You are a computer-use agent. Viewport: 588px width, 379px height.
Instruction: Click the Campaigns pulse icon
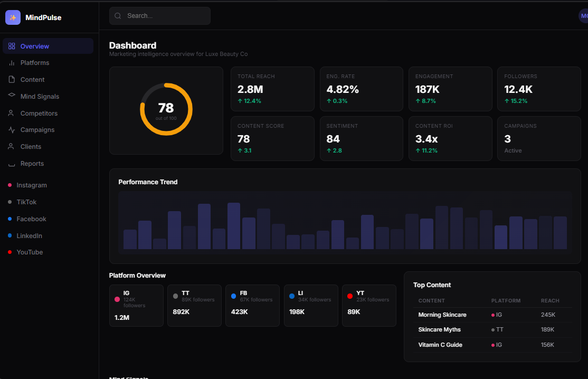point(12,130)
